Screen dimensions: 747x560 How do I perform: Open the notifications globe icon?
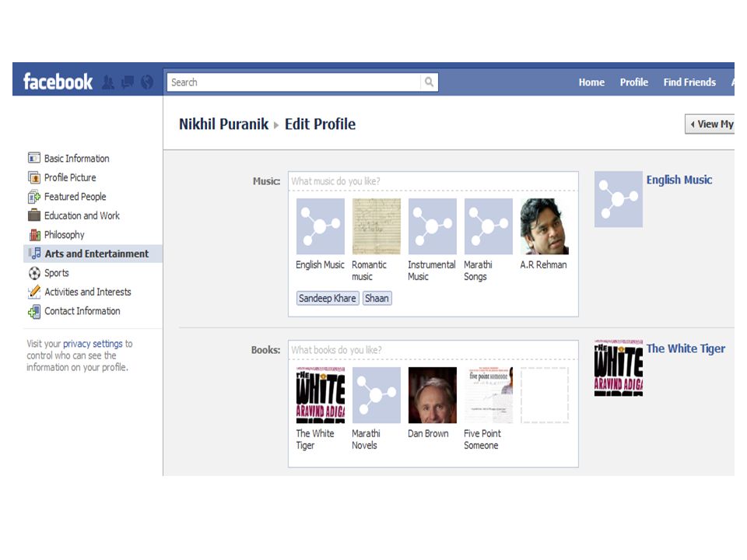(147, 82)
